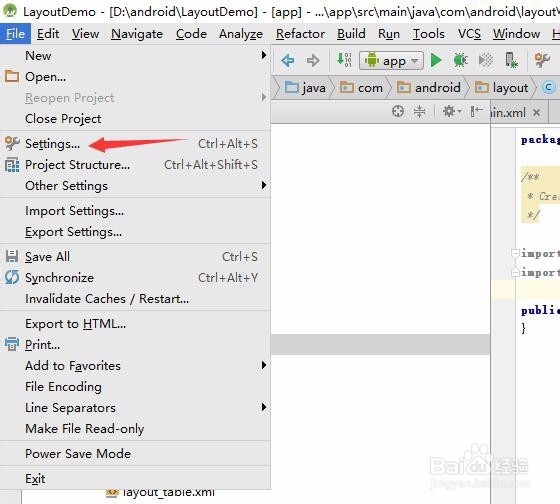The height and width of the screenshot is (504, 560).
Task: Expand the New submenu
Action: [135, 56]
